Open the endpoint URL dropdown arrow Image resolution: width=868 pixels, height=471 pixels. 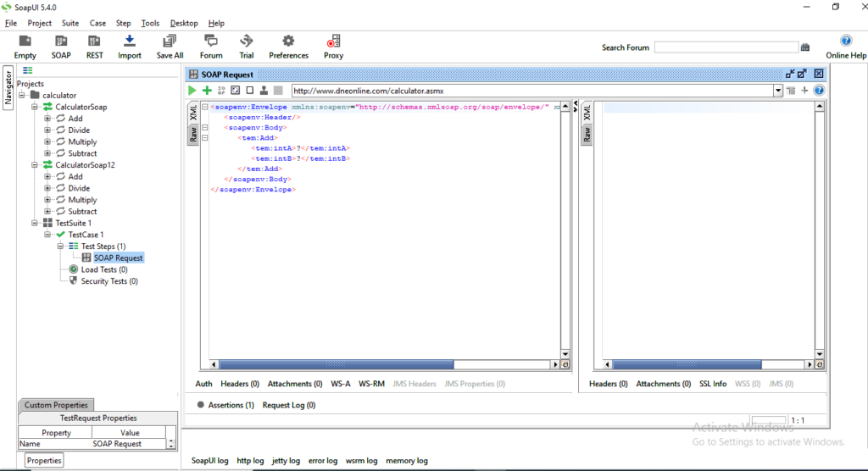point(778,91)
